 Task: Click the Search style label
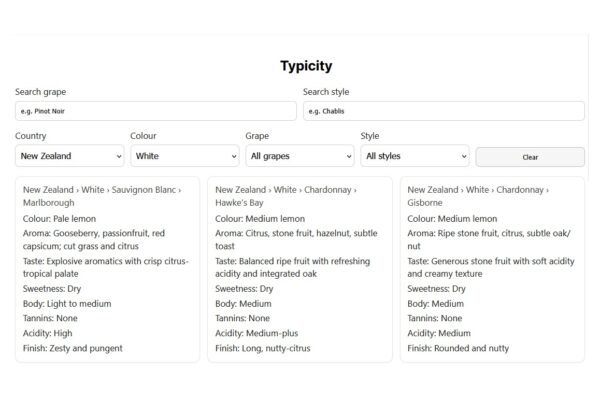coord(326,91)
